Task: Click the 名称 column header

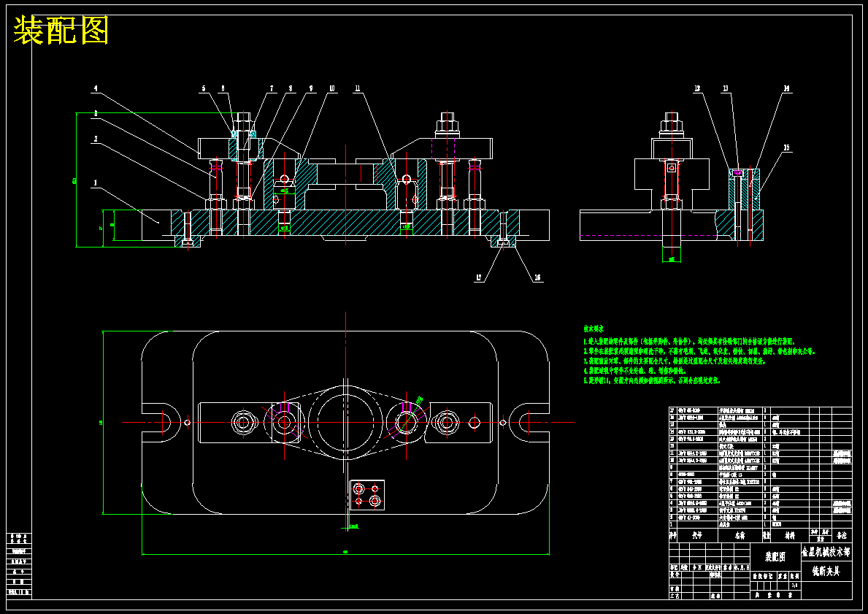Action: point(740,536)
